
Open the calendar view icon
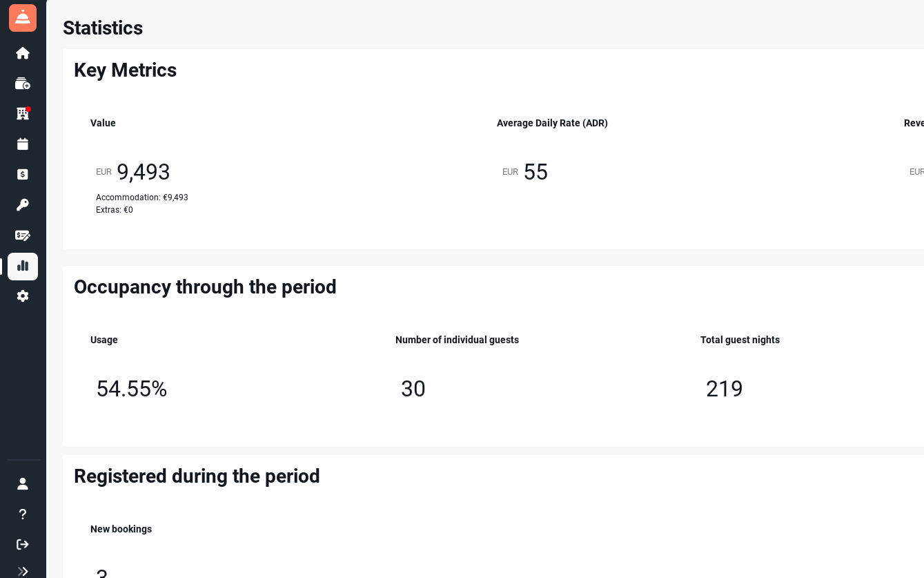pos(23,144)
